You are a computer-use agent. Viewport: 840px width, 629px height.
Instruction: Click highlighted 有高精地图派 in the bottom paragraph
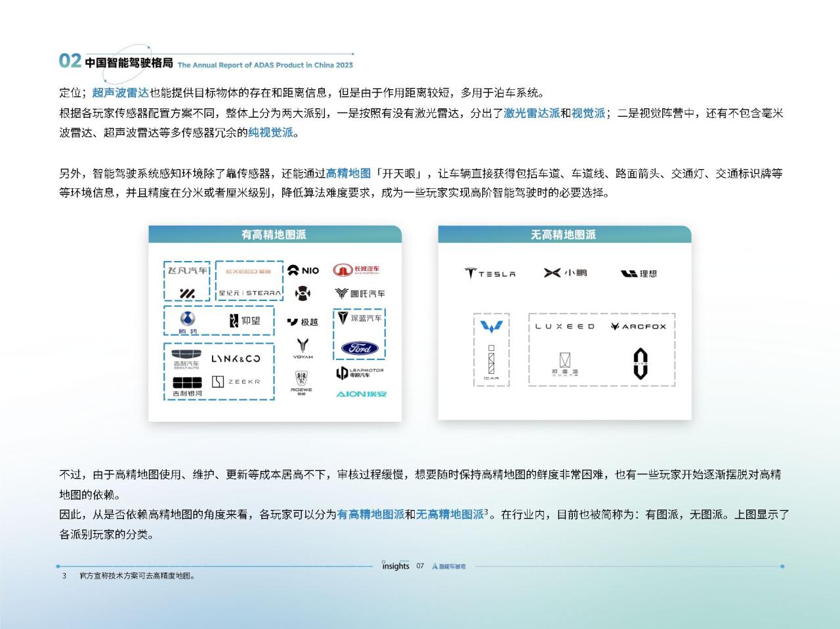[370, 514]
